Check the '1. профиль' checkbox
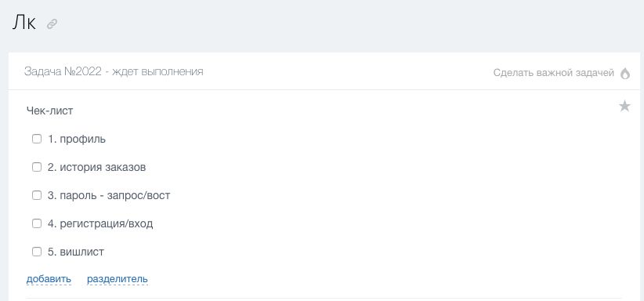Viewport: 644px width, 301px height. click(x=37, y=139)
